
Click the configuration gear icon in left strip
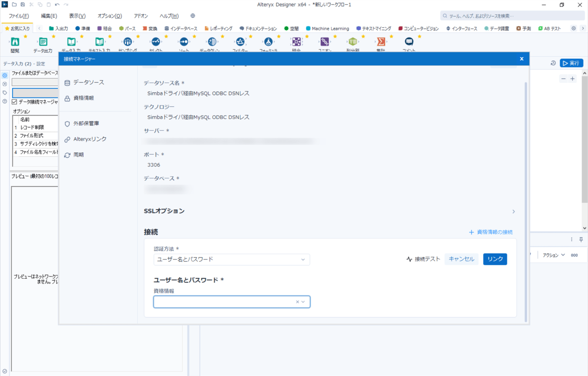coord(5,75)
